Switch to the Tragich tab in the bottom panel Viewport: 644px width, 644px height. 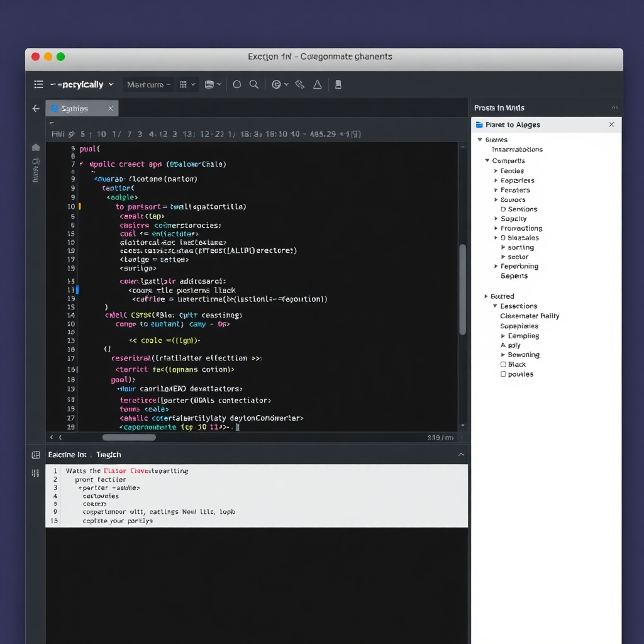click(108, 454)
